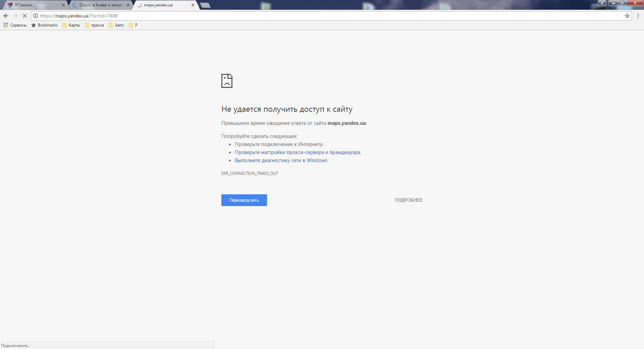The image size is (644, 349).
Task: View site information icon in address bar
Action: (x=36, y=16)
